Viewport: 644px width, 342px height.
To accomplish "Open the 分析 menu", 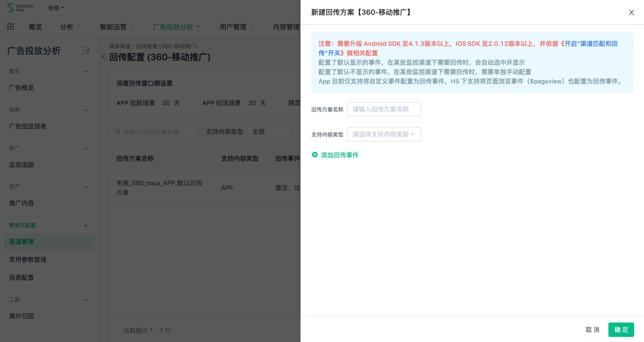I will [x=70, y=27].
